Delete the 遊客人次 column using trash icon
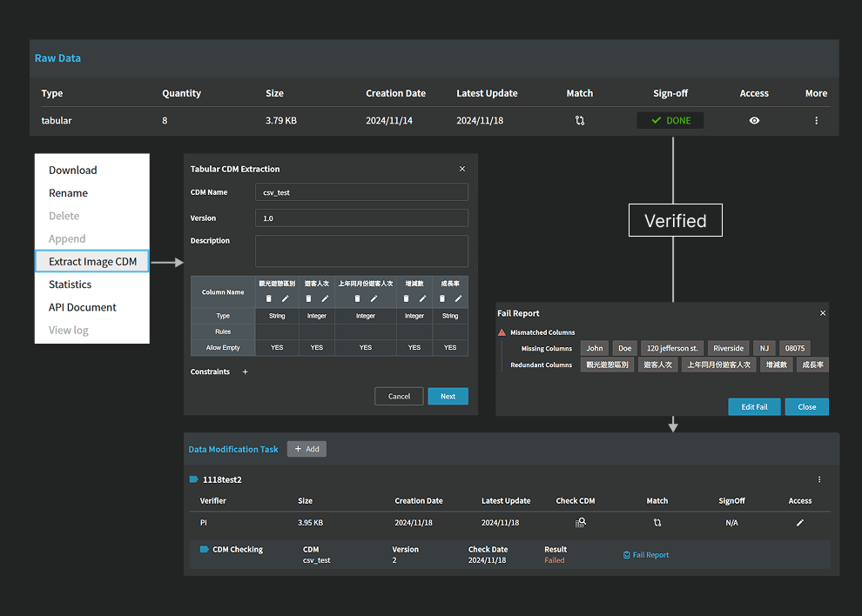The width and height of the screenshot is (862, 616). pos(308,298)
